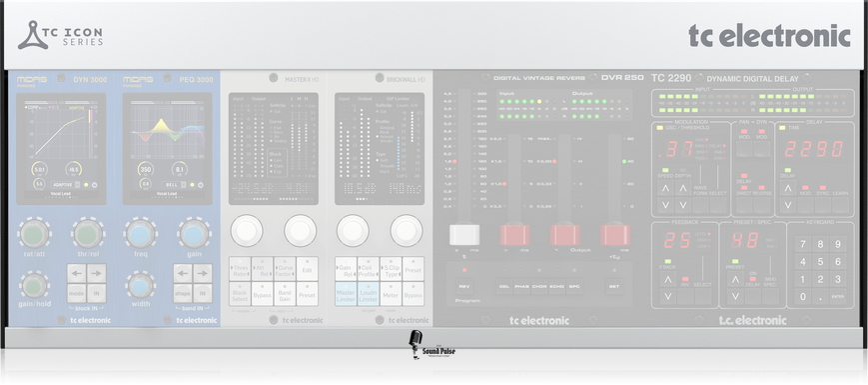The height and width of the screenshot is (385, 868).
Task: Click the TC 2290 DELAY time up arrow
Action: point(788,188)
